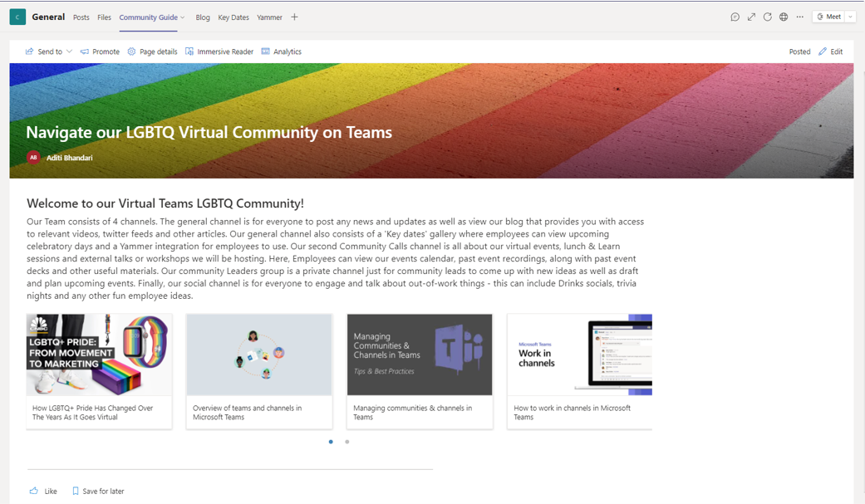Open the Posts tab

click(x=81, y=17)
